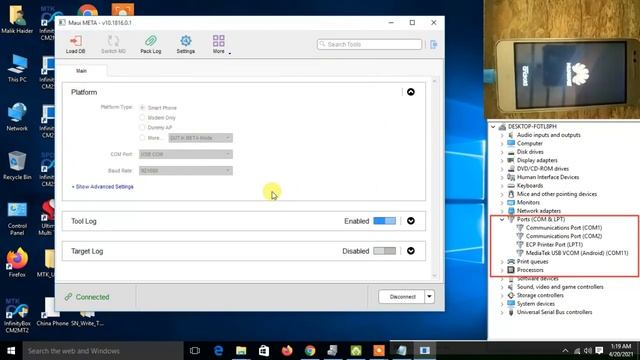Collapse DESKTOP-FOTL8PH root in Device Manager
The width and height of the screenshot is (640, 360).
pos(493,127)
